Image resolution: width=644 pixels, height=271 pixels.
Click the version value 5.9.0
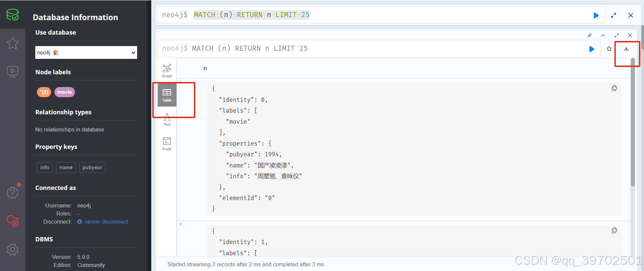(83, 257)
